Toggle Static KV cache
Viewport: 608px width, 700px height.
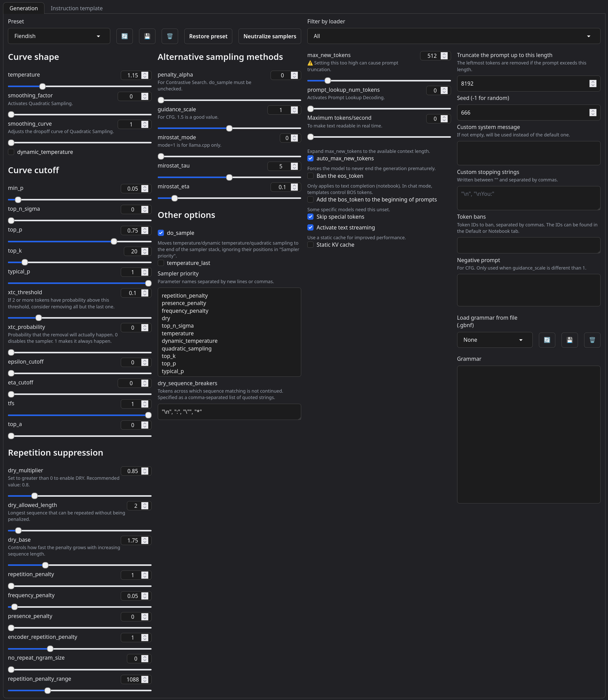pos(310,245)
